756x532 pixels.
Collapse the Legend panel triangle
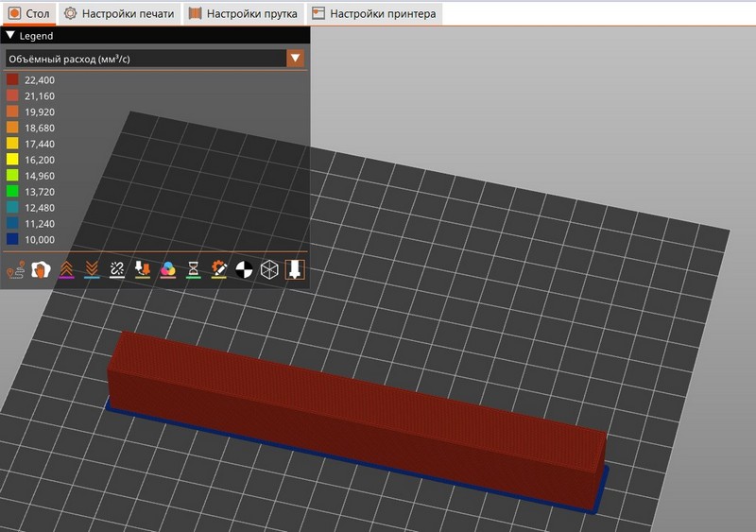click(x=10, y=36)
